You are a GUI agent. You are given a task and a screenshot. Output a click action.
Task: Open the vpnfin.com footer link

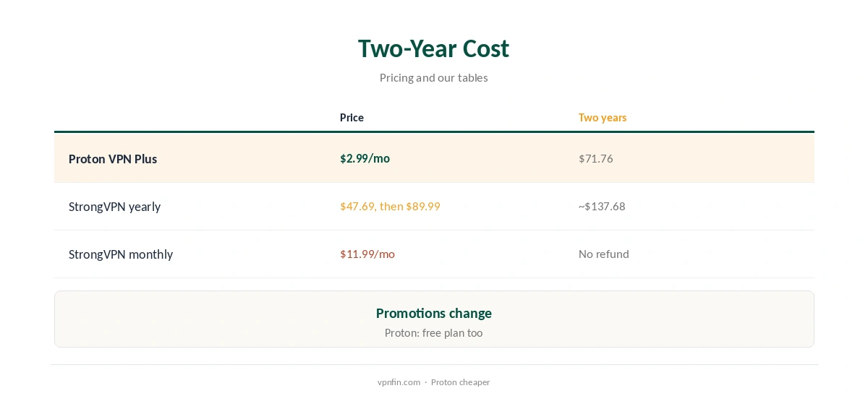(x=399, y=382)
